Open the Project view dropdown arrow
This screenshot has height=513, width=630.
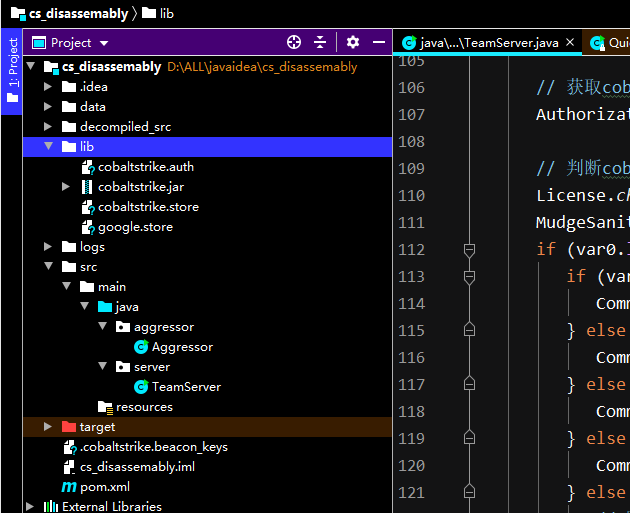click(x=104, y=43)
